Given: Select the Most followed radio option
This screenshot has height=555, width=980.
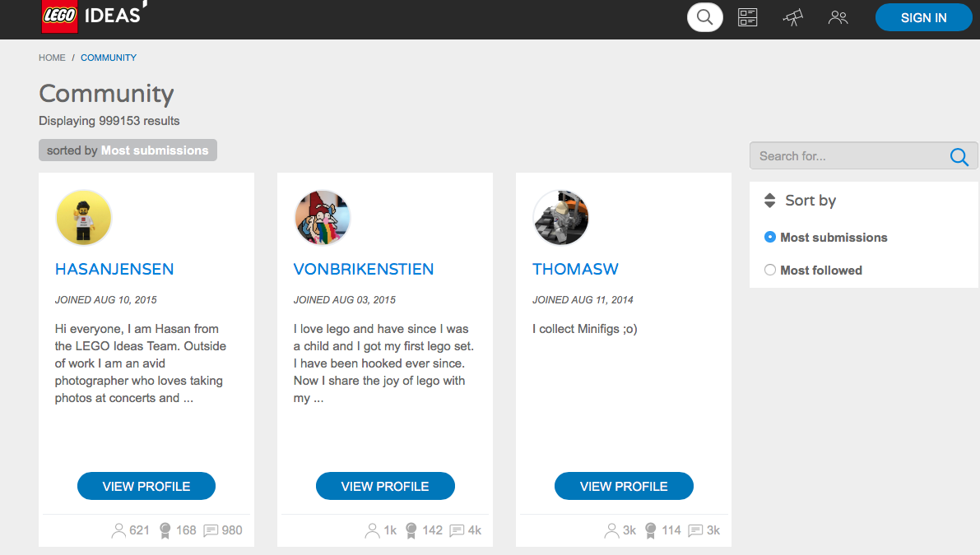Looking at the screenshot, I should [770, 270].
